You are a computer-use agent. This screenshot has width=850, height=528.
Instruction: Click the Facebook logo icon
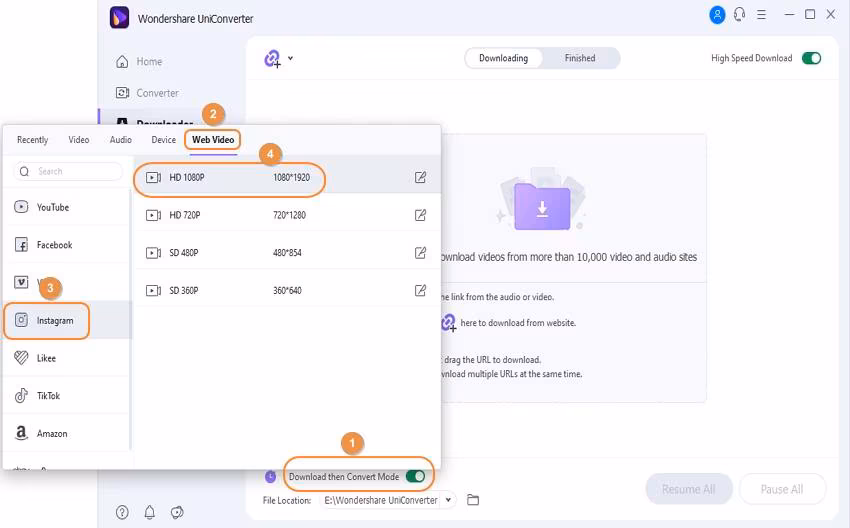coord(21,244)
